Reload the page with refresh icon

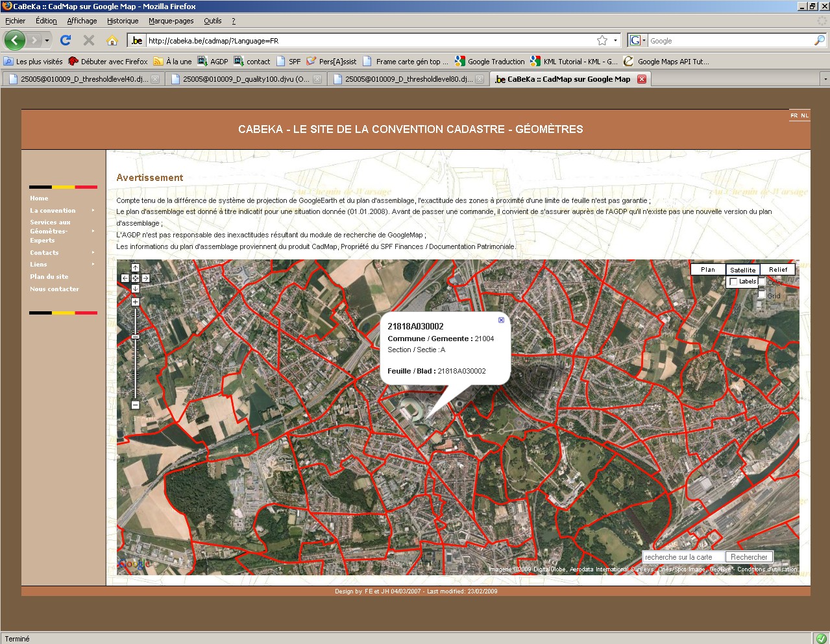pos(65,40)
